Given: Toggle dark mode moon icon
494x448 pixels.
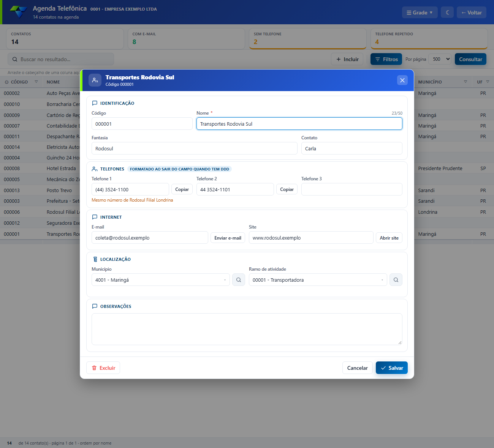Looking at the screenshot, I should pyautogui.click(x=447, y=13).
